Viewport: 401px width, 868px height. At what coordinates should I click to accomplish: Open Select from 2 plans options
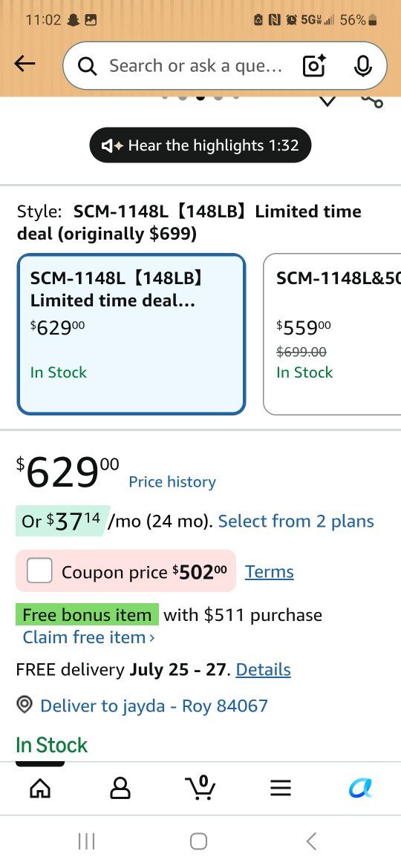[296, 521]
